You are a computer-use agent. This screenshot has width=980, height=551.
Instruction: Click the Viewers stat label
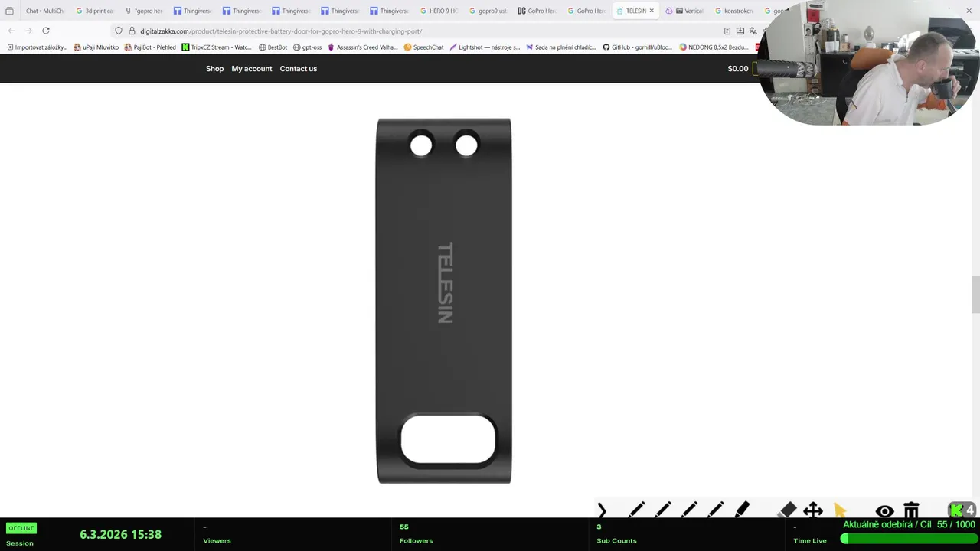pos(217,541)
